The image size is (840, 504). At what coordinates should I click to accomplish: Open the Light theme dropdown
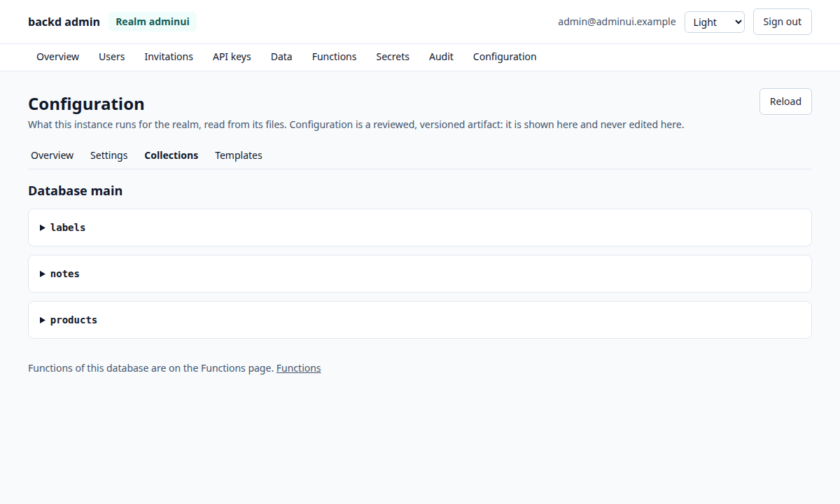tap(715, 22)
